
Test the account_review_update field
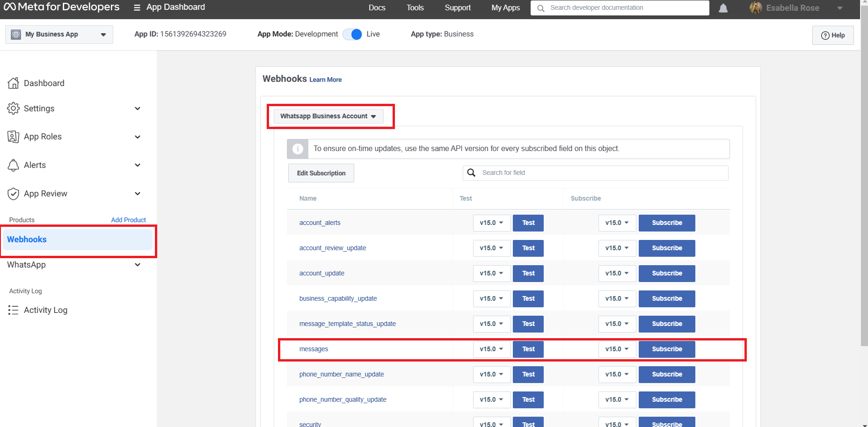tap(528, 248)
